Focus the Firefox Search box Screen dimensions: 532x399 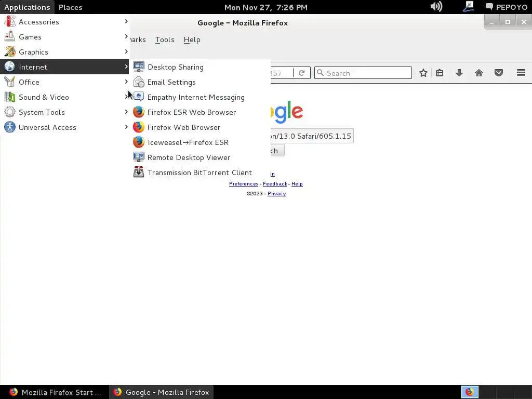363,73
